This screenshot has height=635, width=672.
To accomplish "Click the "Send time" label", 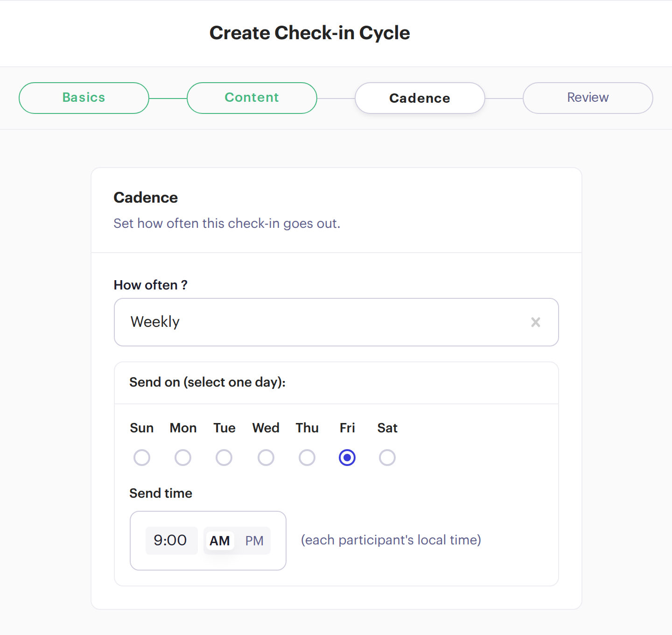I will point(161,494).
